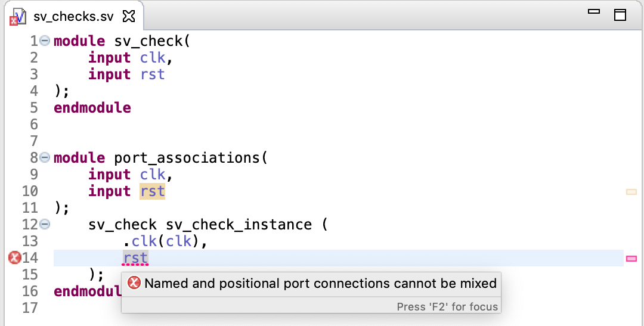Select the sv_checks.sv tab

(x=73, y=17)
